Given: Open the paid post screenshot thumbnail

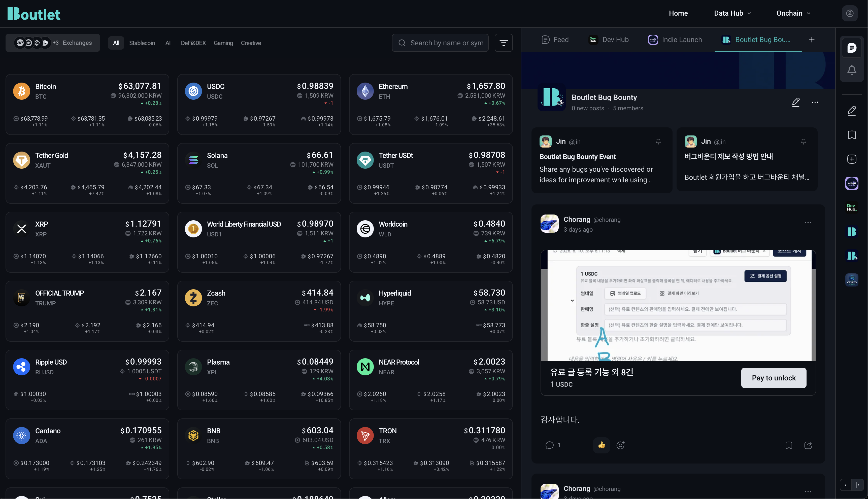Looking at the screenshot, I should [x=678, y=305].
